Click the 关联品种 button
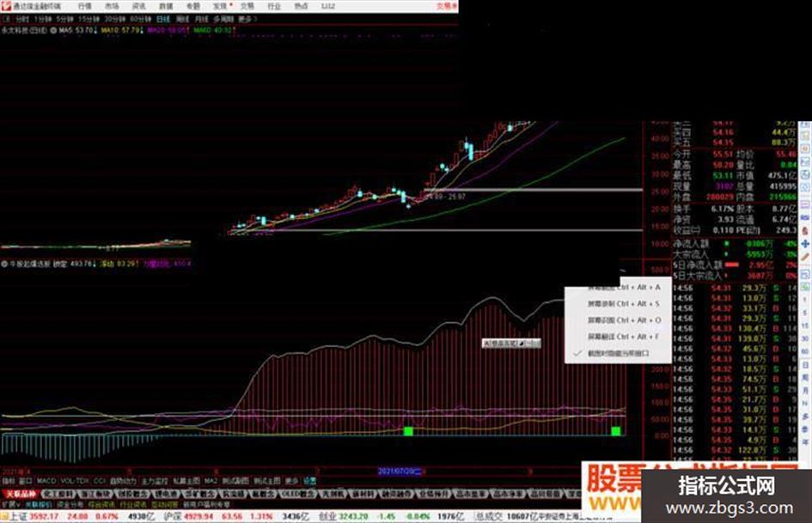 (20, 494)
